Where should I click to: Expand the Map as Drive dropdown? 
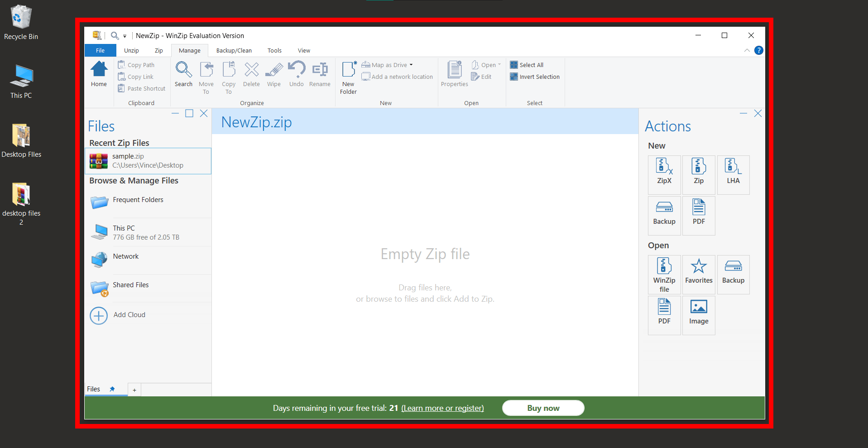(411, 65)
